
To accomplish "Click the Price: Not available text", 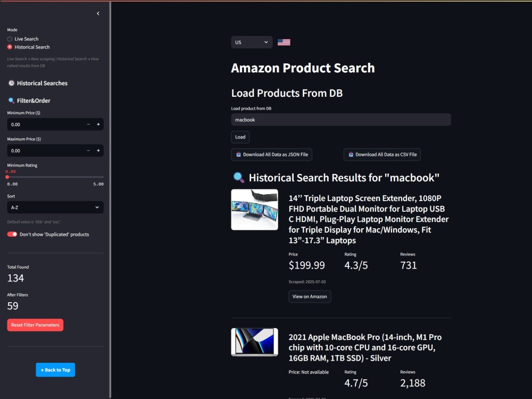I will (309, 372).
